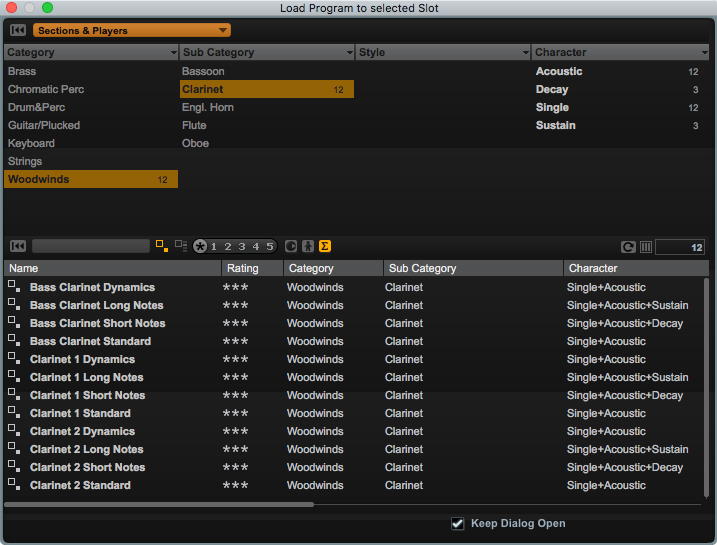This screenshot has width=717, height=545.
Task: Set rating filter to 3
Action: (242, 246)
